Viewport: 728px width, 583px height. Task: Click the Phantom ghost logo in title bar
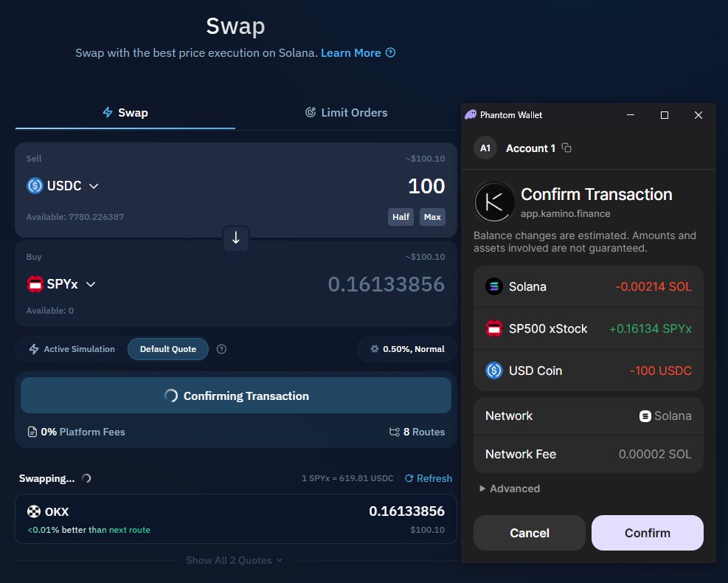(x=471, y=114)
